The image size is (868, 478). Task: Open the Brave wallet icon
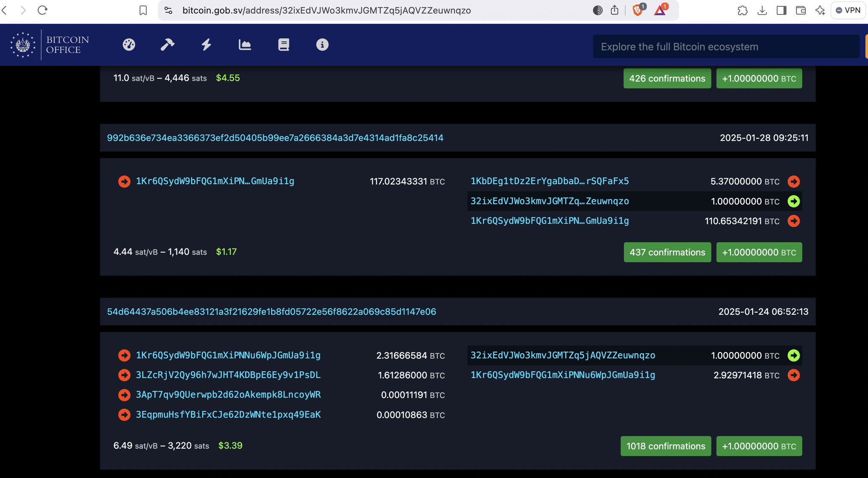(801, 10)
